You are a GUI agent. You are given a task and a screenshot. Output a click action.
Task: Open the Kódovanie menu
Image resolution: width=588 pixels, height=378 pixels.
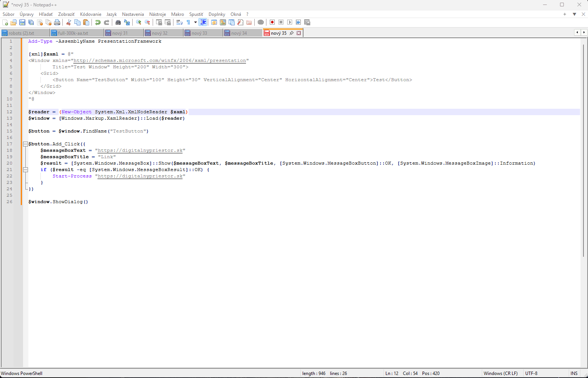[91, 14]
